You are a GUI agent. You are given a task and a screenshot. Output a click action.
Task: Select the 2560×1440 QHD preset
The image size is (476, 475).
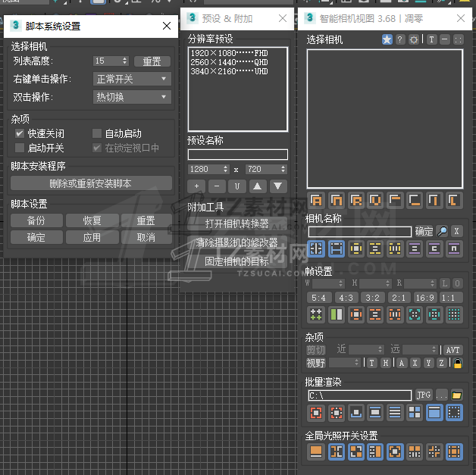point(229,62)
